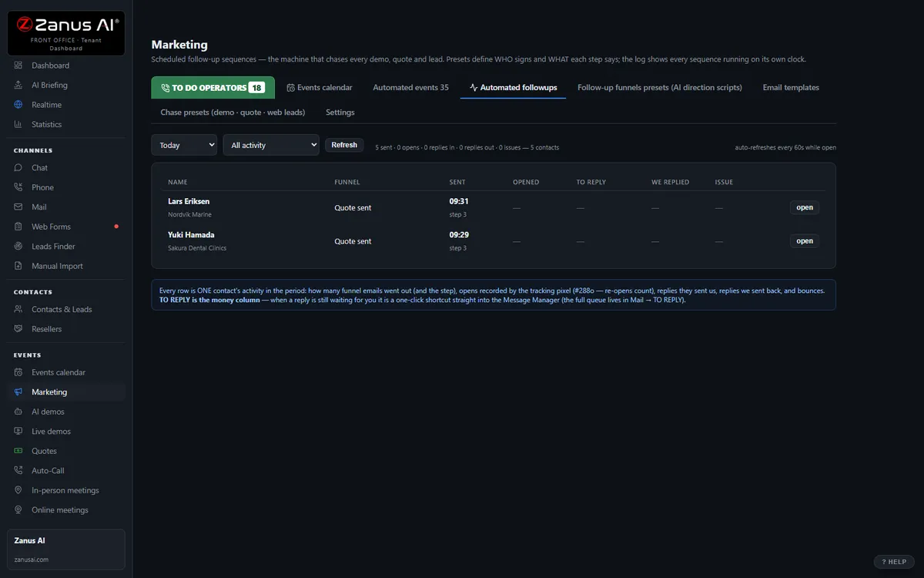Viewport: 924px width, 578px height.
Task: Click the Refresh button
Action: (x=344, y=145)
